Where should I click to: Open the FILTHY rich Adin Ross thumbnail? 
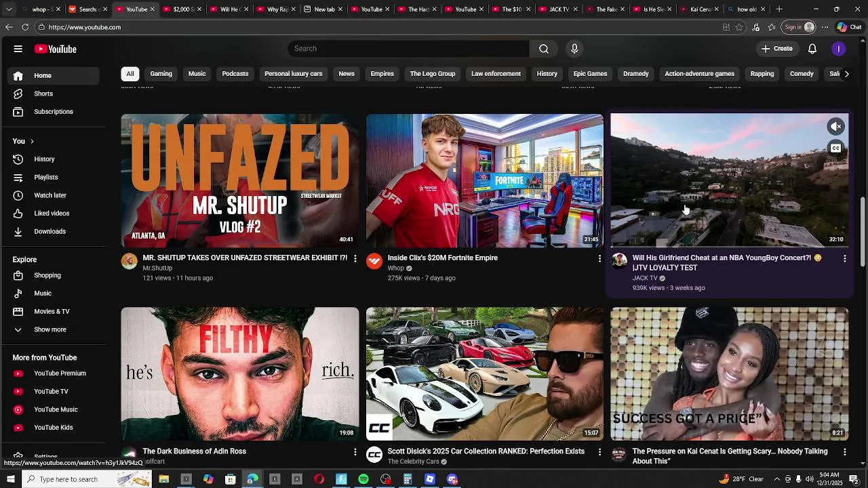point(240,374)
